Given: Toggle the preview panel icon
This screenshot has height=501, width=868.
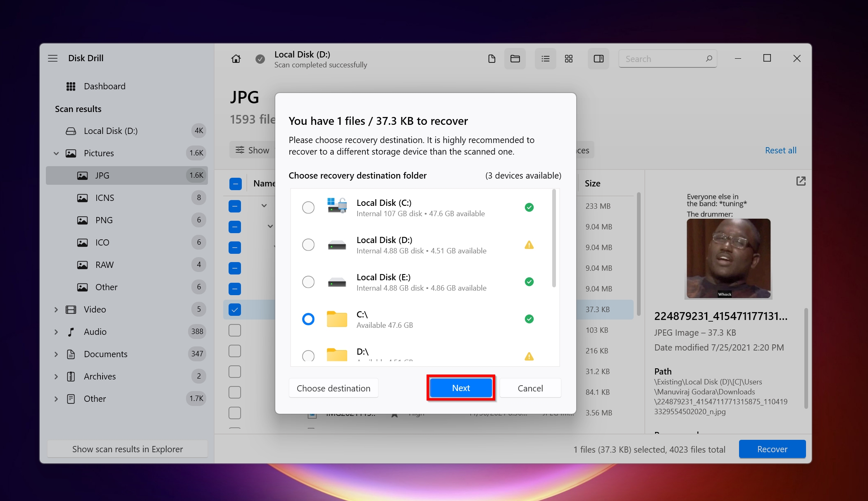Looking at the screenshot, I should [x=599, y=59].
